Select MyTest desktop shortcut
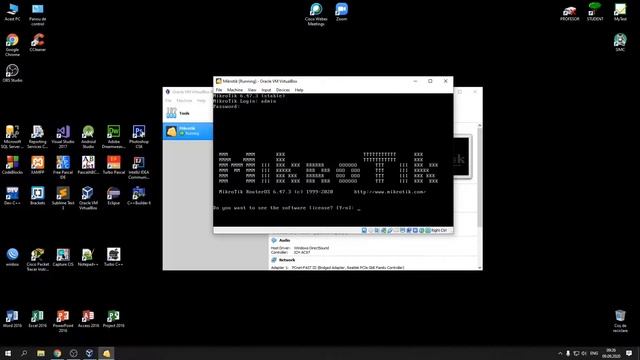This screenshot has height=360, width=640. pos(620,12)
